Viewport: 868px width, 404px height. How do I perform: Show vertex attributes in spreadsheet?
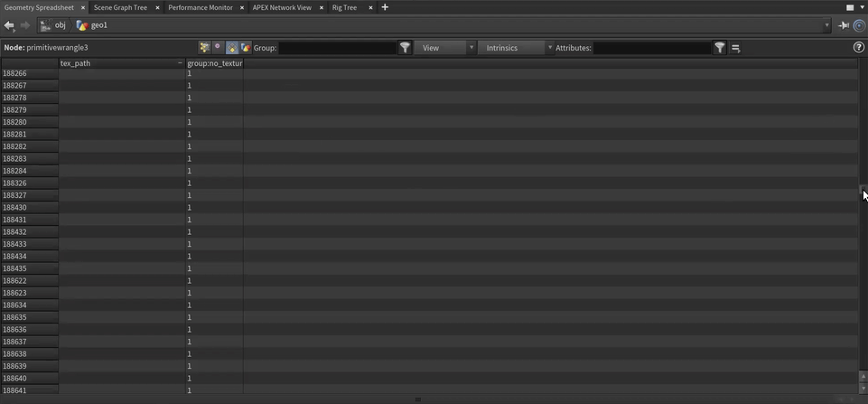(218, 48)
